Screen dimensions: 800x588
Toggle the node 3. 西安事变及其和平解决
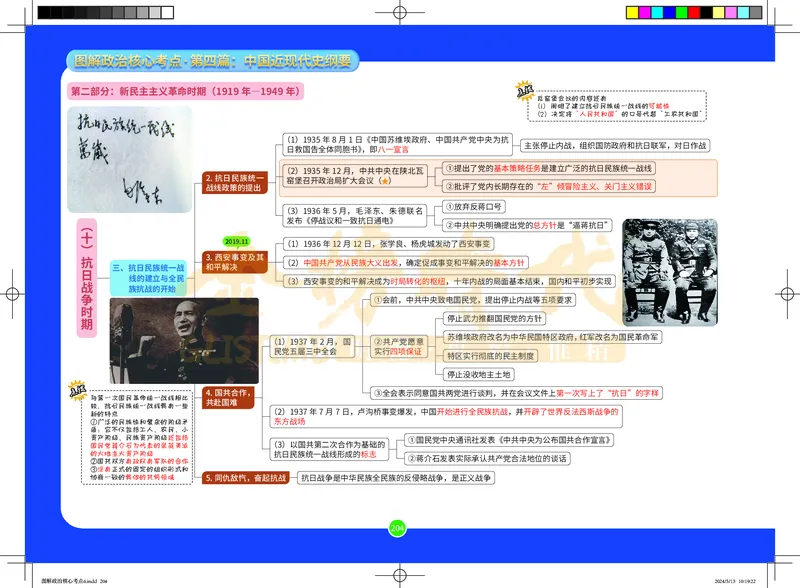[x=232, y=262]
